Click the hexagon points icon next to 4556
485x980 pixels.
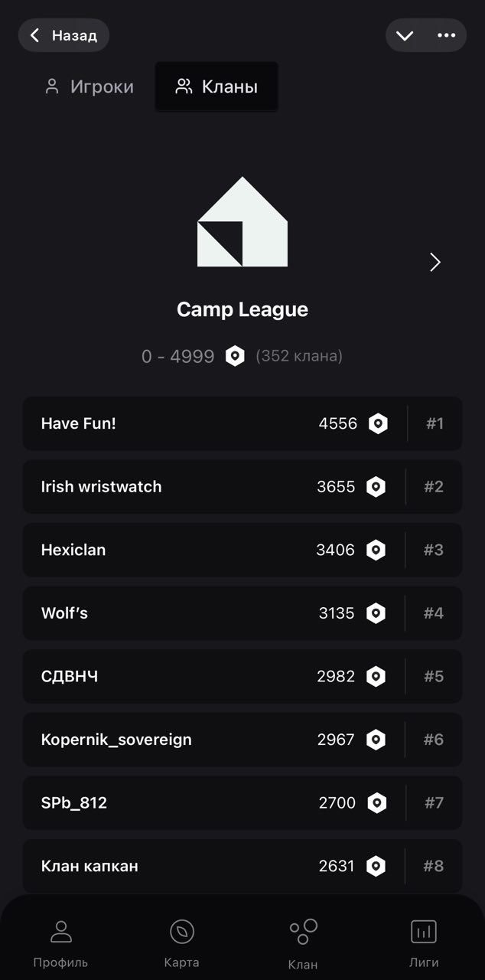pos(378,423)
